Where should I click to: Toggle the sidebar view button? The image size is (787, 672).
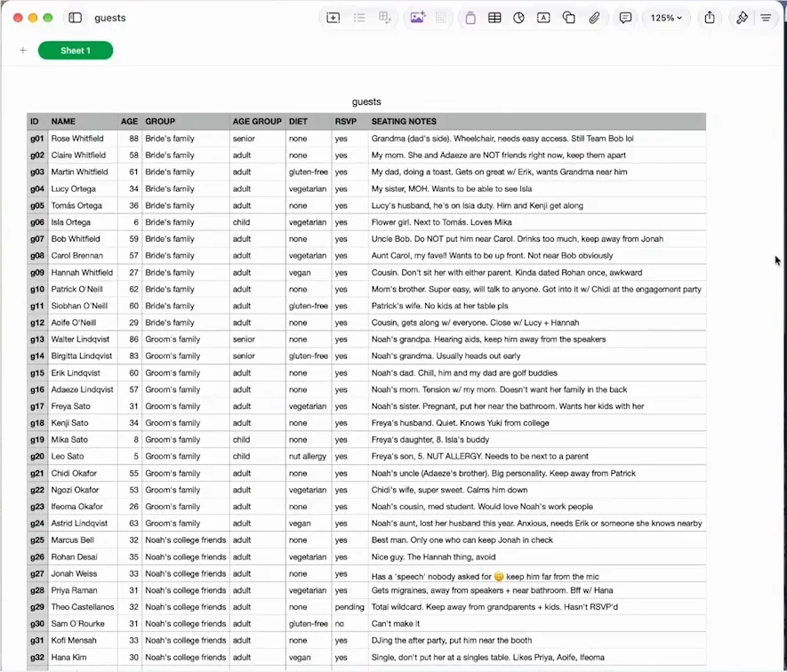click(76, 18)
